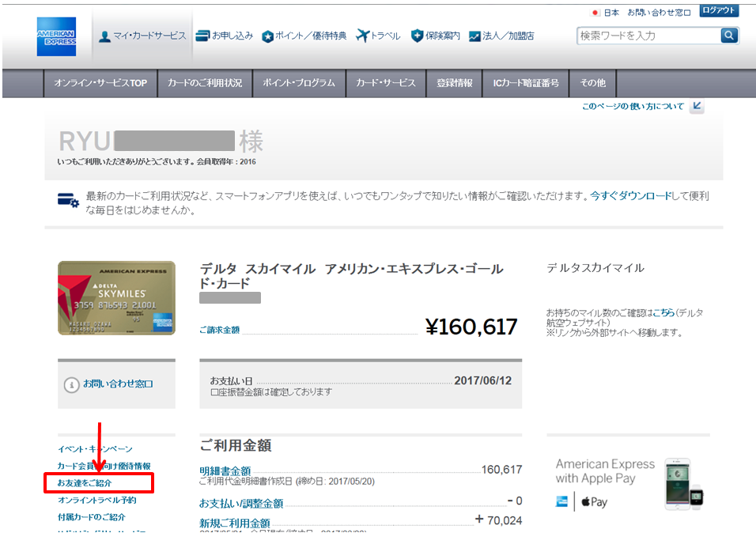
Task: Click the page usage help arrow icon
Action: (697, 106)
